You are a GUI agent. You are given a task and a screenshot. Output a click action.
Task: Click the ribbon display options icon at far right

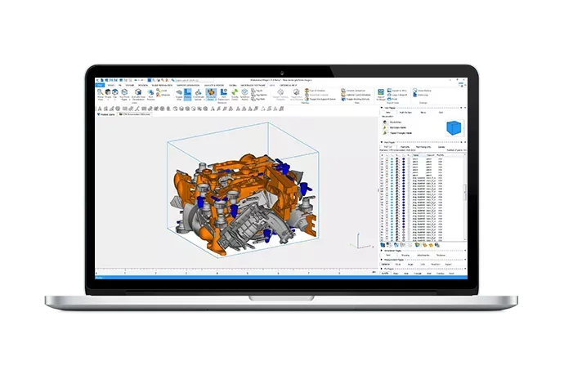(x=461, y=84)
